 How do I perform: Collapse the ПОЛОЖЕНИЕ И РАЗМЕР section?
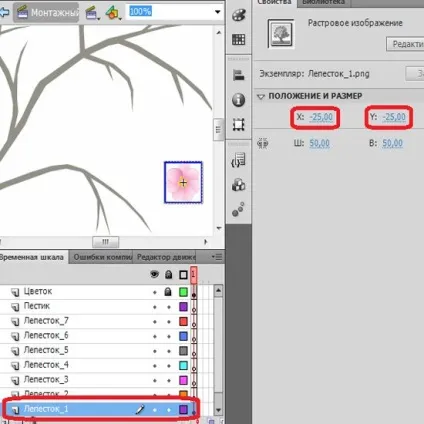(x=261, y=97)
